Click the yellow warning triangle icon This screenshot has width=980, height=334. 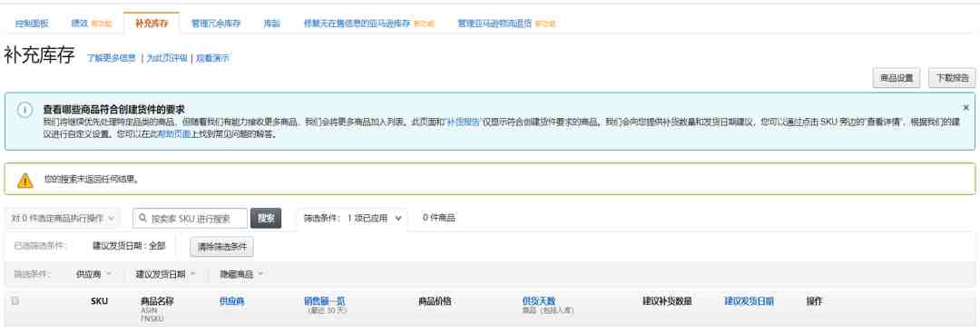click(25, 181)
